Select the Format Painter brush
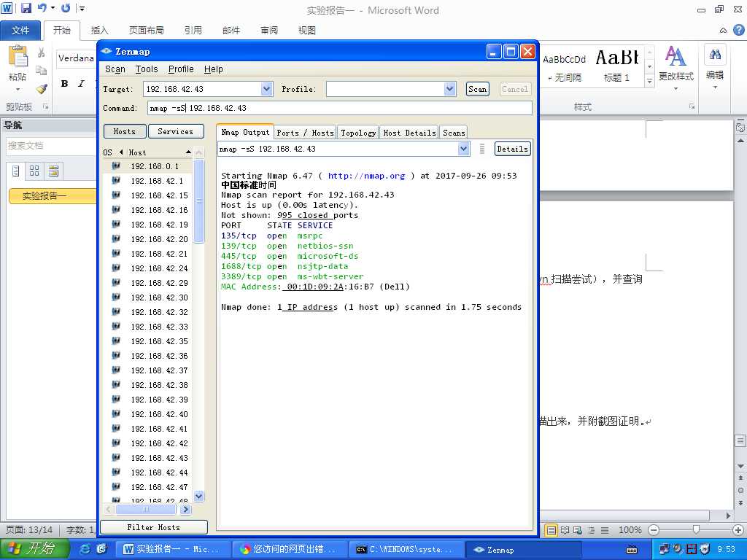The image size is (747, 560). [42, 88]
